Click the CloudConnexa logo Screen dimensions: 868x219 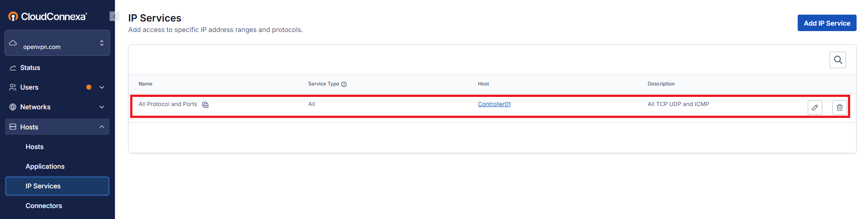[x=47, y=16]
